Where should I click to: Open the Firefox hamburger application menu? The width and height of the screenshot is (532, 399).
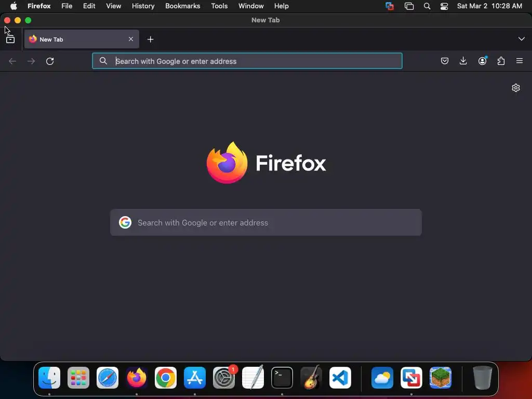(520, 61)
